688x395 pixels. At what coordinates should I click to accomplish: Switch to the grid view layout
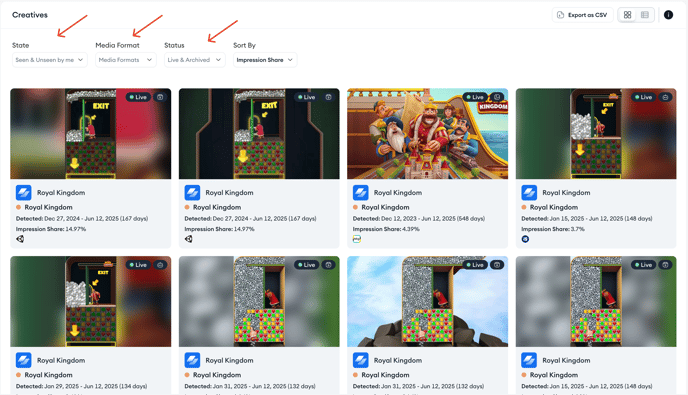[627, 15]
